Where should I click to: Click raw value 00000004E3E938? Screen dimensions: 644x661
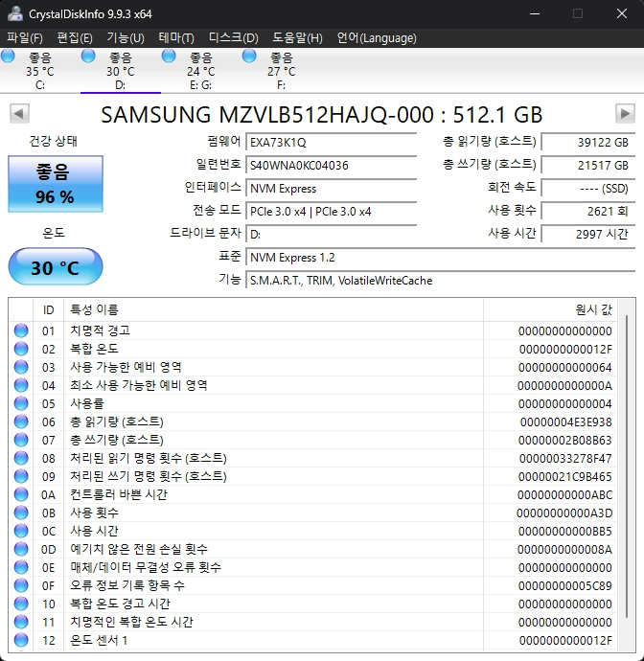tap(565, 422)
